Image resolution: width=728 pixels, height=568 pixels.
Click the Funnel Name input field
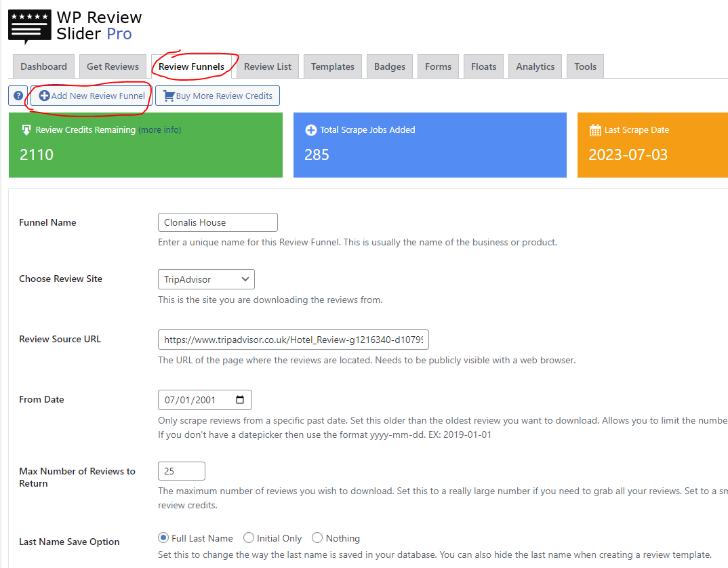pos(218,222)
